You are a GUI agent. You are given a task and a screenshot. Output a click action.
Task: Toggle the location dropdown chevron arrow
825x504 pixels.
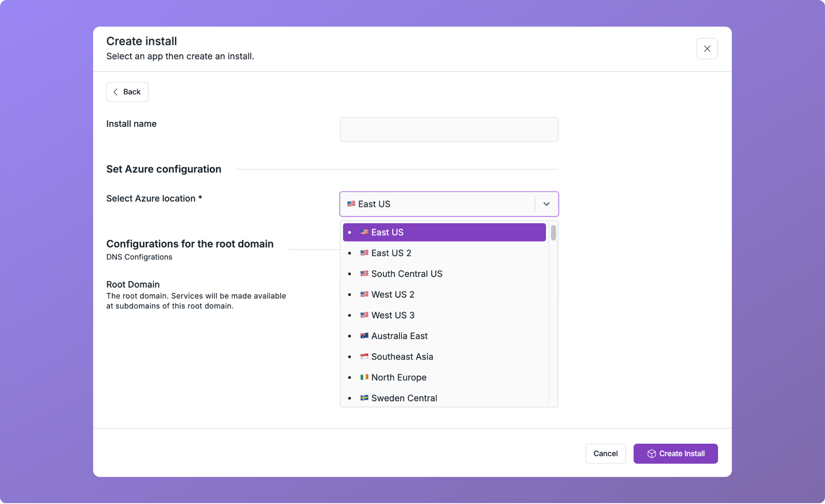tap(546, 204)
